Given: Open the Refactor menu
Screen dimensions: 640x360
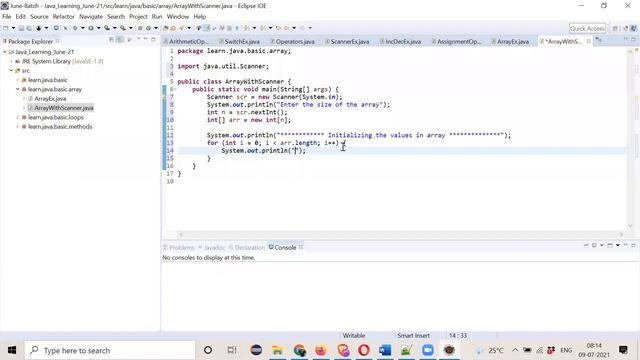Looking at the screenshot, I should coord(64,16).
